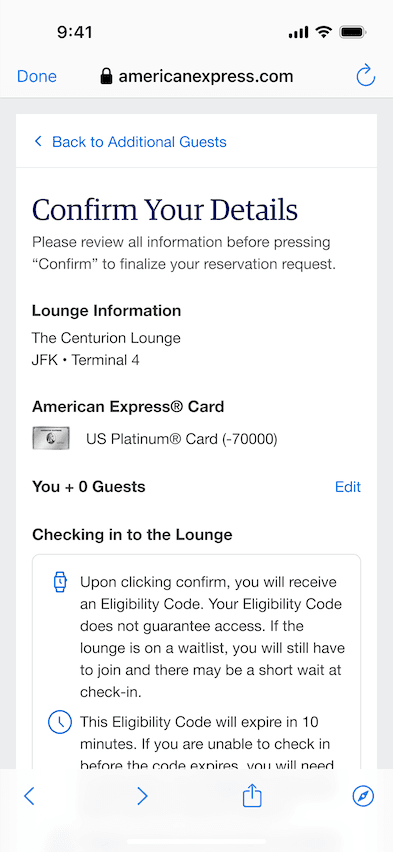Open the share sheet icon
This screenshot has height=852, width=393.
click(252, 797)
